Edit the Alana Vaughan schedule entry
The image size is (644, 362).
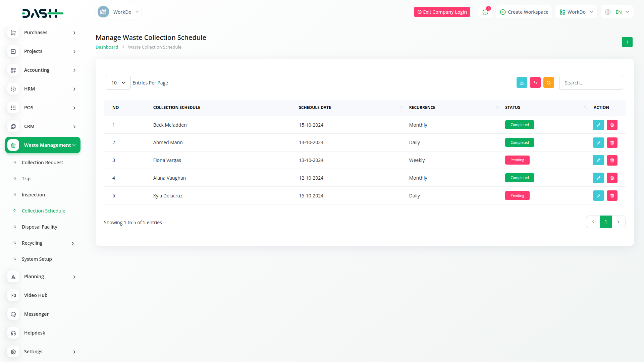point(598,178)
